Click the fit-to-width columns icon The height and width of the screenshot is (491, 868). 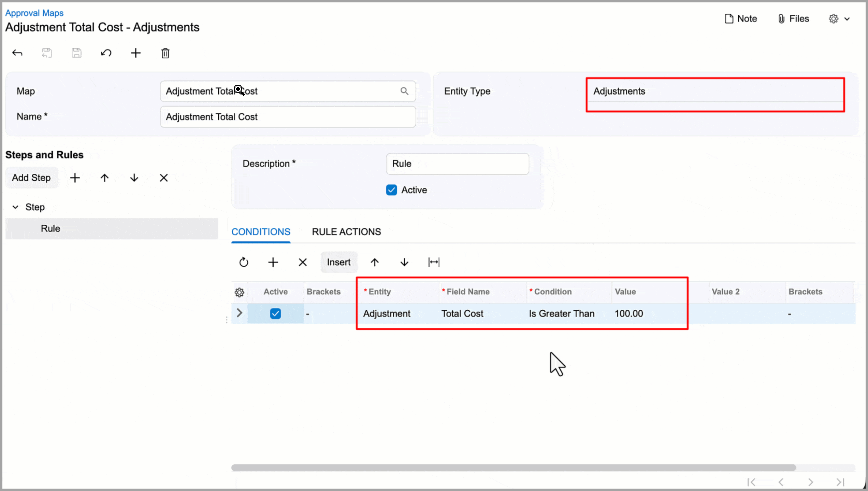click(x=434, y=262)
